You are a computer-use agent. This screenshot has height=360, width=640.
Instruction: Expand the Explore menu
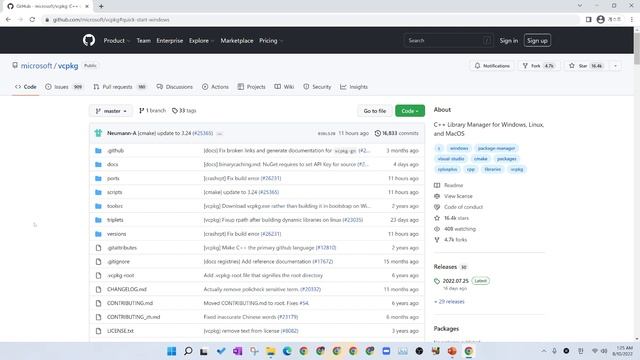point(201,40)
